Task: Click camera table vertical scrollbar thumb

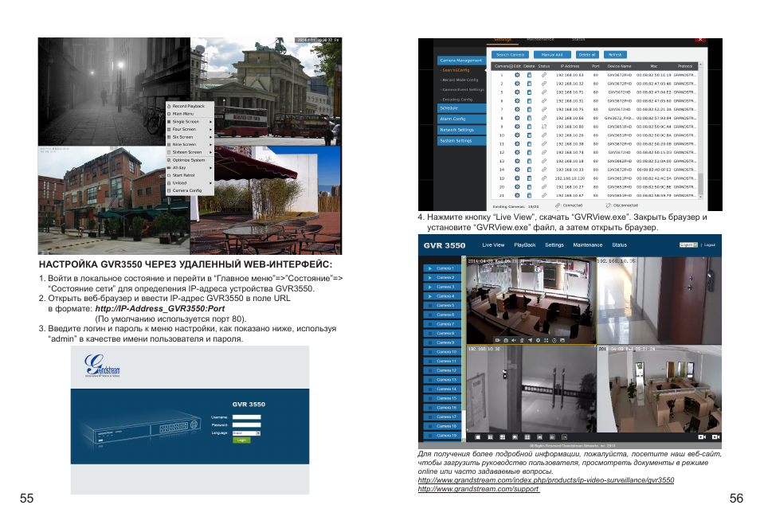Action: click(x=700, y=183)
